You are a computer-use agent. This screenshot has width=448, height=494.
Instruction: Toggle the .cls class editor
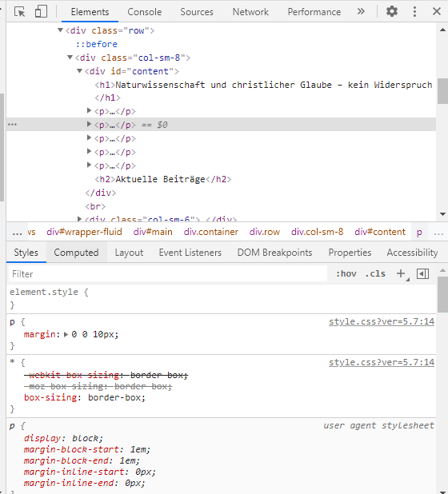click(375, 274)
